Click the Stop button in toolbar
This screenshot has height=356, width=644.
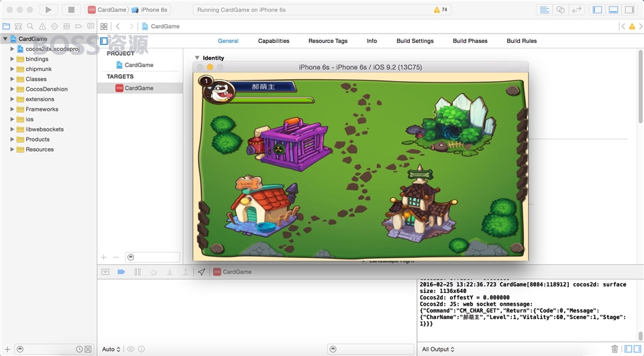pos(71,9)
